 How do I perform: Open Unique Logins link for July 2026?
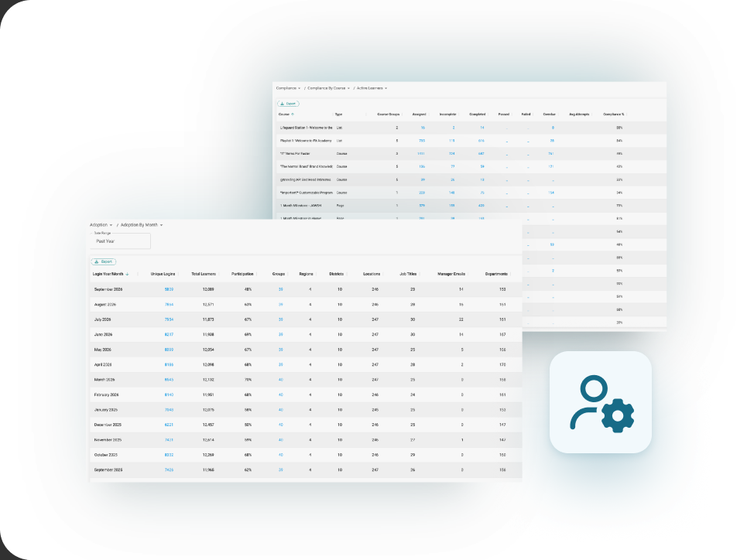pos(169,319)
